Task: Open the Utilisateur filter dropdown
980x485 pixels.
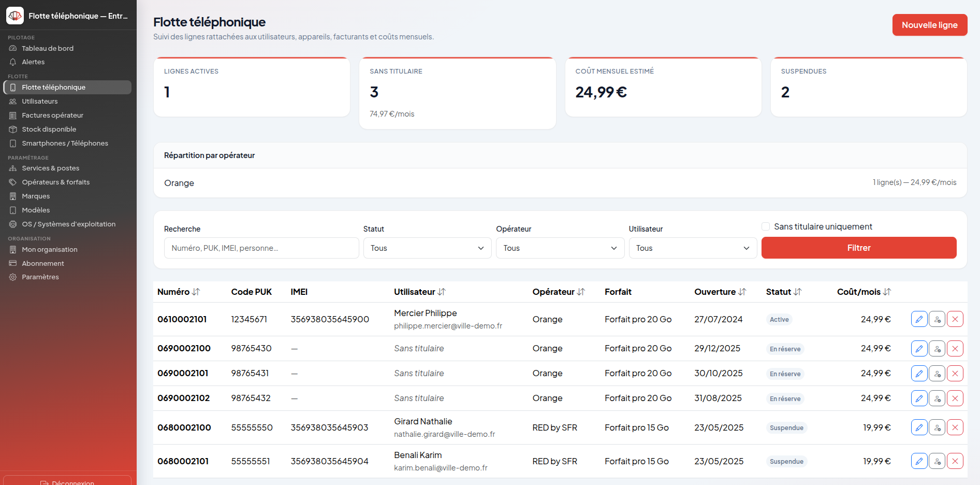Action: tap(693, 248)
